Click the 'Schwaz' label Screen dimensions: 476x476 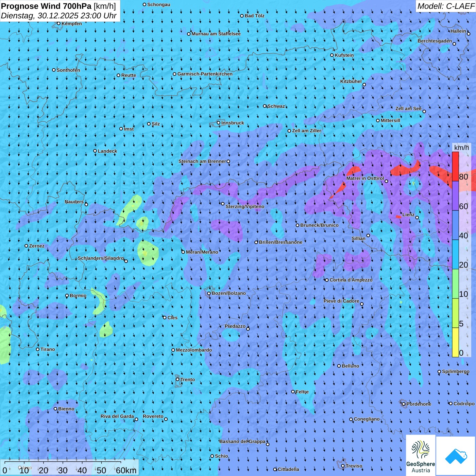point(276,106)
